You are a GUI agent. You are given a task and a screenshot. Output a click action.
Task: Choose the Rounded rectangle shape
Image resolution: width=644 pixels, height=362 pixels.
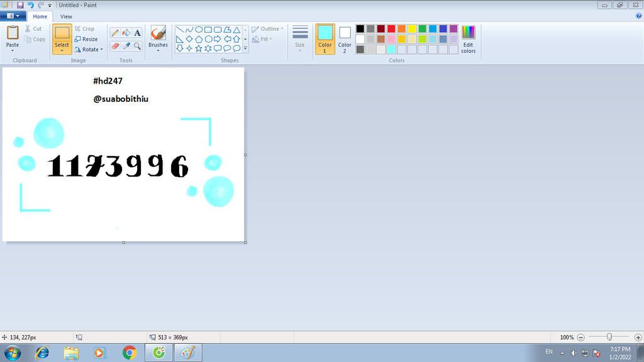click(218, 30)
